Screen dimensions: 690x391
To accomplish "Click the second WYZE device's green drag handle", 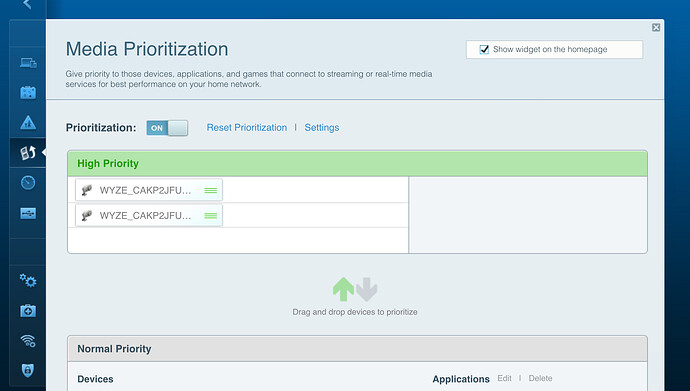I will (x=211, y=216).
